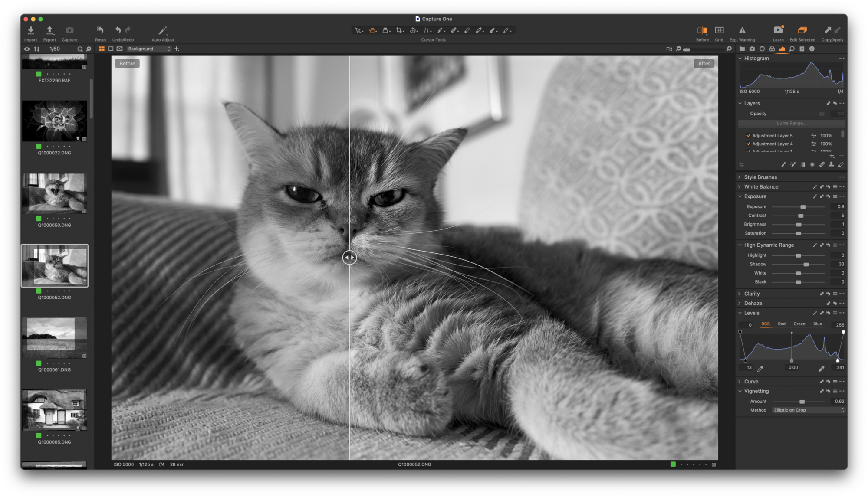Screen dimensions: 868x497
Task: Select thumbnail Q1000050.DNG
Action: [x=55, y=193]
